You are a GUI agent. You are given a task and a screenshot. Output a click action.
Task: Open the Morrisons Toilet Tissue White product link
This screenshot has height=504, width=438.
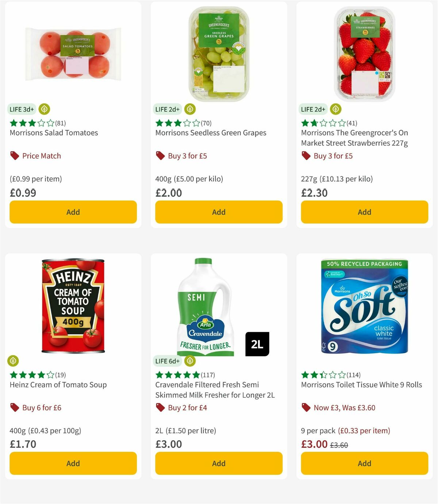361,385
